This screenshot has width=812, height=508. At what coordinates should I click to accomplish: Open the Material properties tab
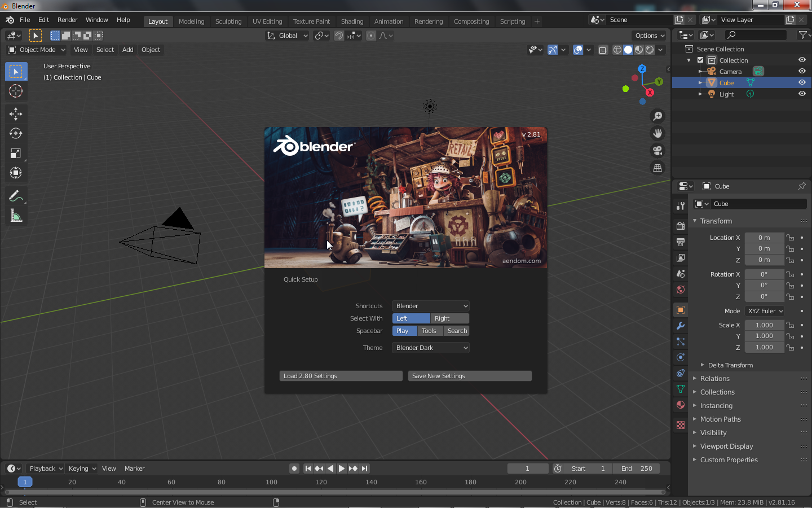point(681,405)
